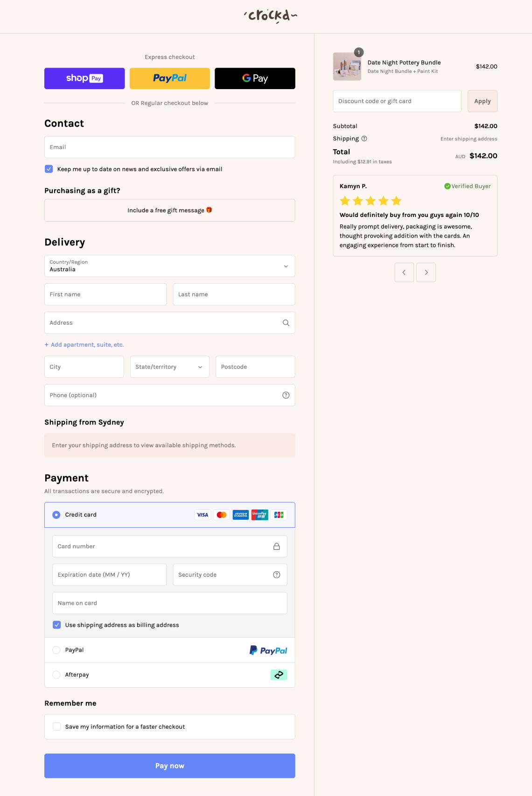Pay with Google Pay
The width and height of the screenshot is (532, 796).
pos(255,78)
